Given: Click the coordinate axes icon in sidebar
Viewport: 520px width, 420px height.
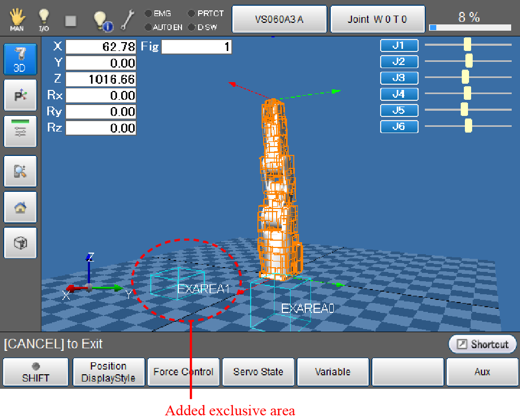Looking at the screenshot, I should [x=20, y=95].
